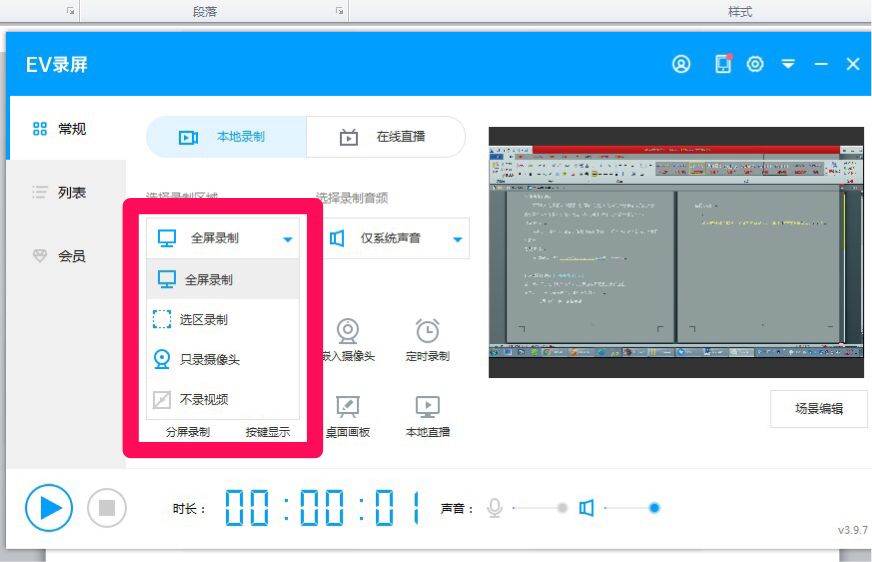The width and height of the screenshot is (872, 562).
Task: Select the 本地录制 mode tab
Action: coord(226,137)
